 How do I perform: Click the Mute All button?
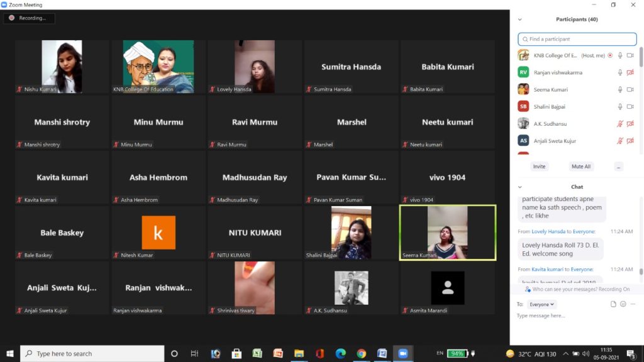coord(580,167)
